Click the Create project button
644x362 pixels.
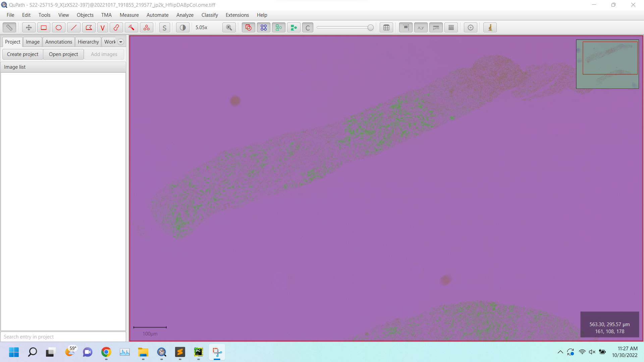22,54
